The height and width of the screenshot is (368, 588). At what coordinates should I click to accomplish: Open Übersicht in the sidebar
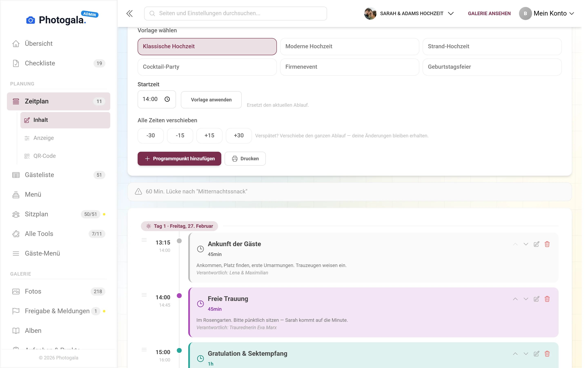tap(59, 44)
